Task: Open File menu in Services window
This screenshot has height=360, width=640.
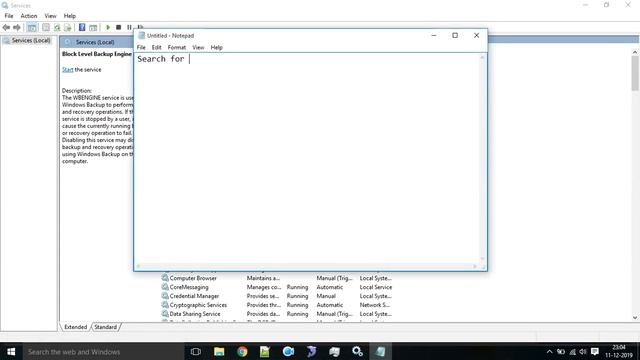Action: (9, 16)
